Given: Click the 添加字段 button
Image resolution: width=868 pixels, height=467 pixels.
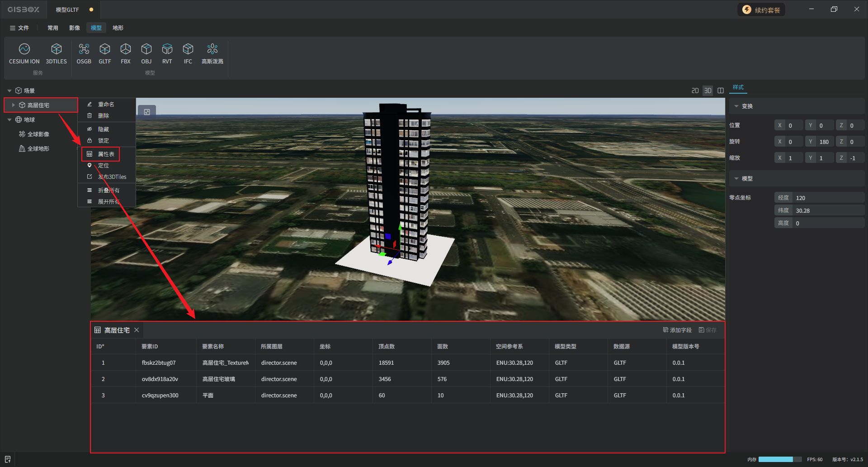Looking at the screenshot, I should (677, 330).
